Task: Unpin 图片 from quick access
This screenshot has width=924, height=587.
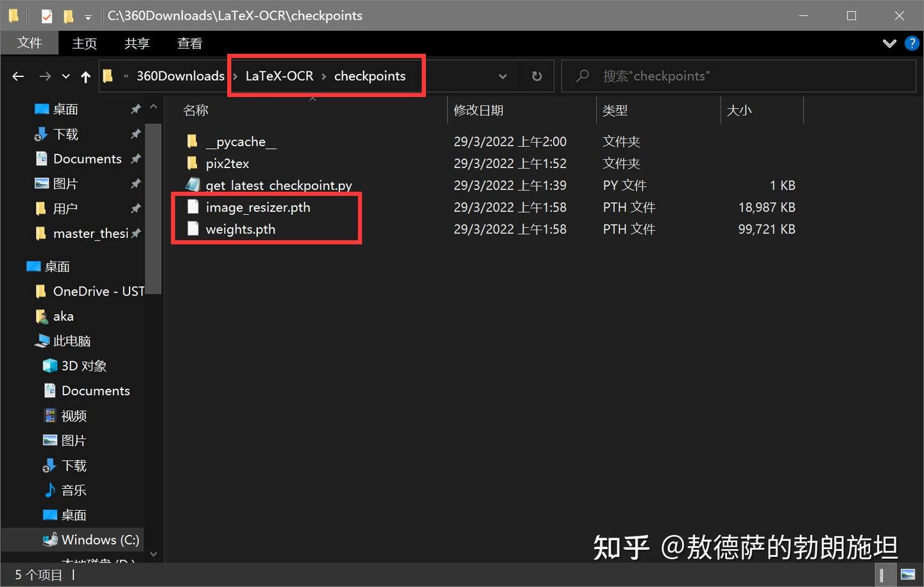Action: [135, 183]
